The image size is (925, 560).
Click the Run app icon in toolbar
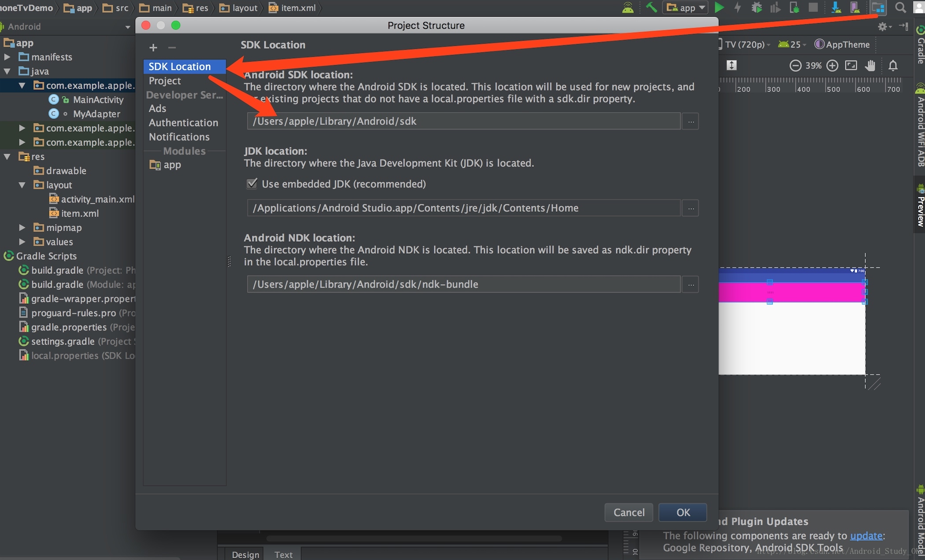tap(720, 7)
